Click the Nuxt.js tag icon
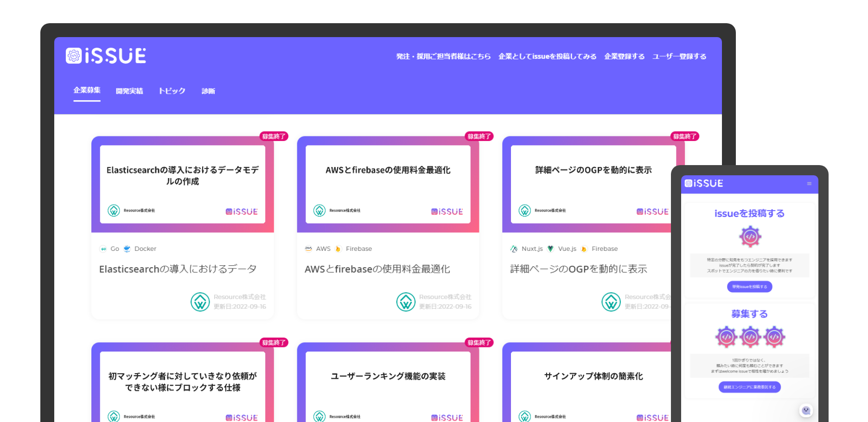Image resolution: width=868 pixels, height=422 pixels. point(514,249)
